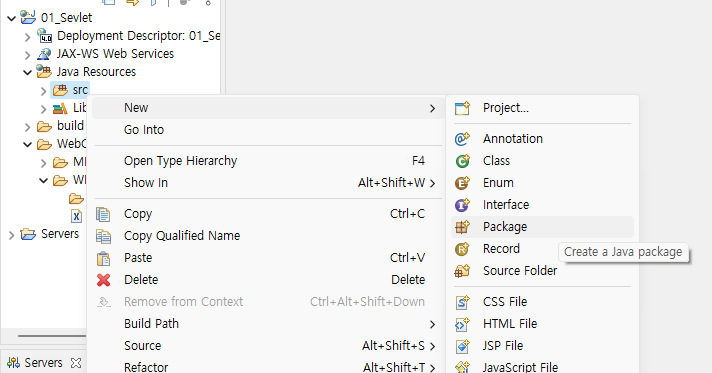Select JAX-WS Web Services item
Screen dimensions: 712x373
point(115,54)
